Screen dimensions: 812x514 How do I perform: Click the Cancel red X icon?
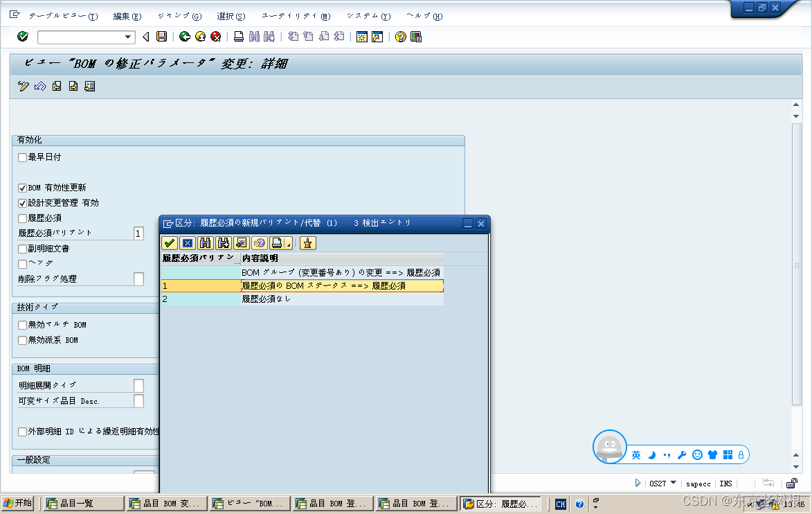click(x=215, y=36)
